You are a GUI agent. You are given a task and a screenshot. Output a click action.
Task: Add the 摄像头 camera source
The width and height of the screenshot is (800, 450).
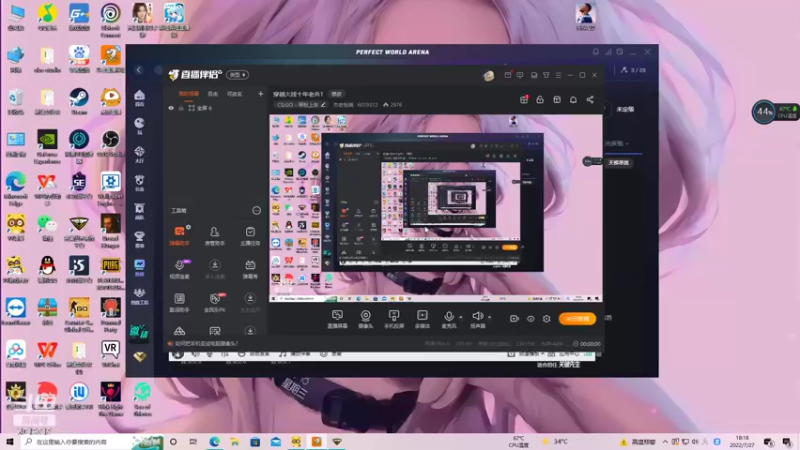[x=365, y=319]
